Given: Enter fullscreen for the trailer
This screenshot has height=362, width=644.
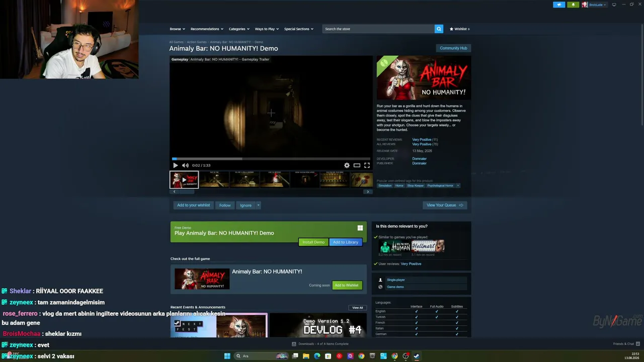Looking at the screenshot, I should (367, 165).
